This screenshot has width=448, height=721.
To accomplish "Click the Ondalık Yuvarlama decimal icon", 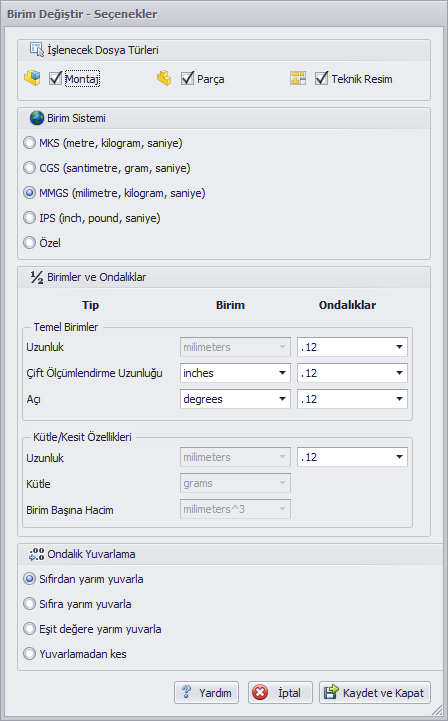I will pos(37,554).
